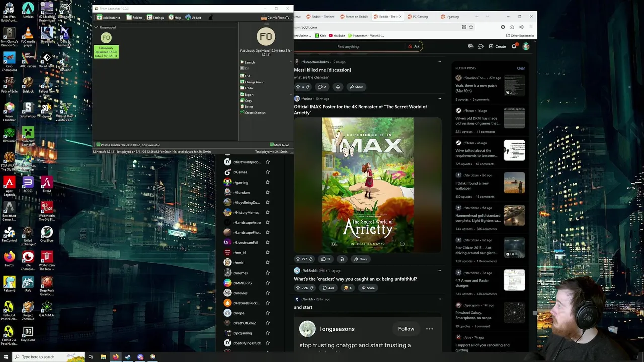Open comments on the ex unfaithful post
The height and width of the screenshot is (362, 644).
point(328,288)
